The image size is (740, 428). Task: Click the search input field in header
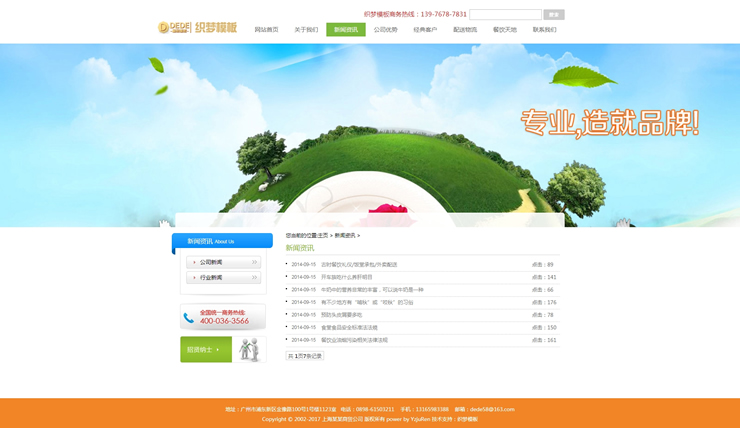click(x=505, y=15)
